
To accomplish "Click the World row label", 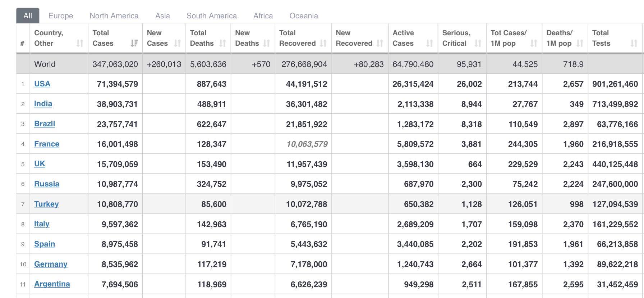I will click(45, 64).
